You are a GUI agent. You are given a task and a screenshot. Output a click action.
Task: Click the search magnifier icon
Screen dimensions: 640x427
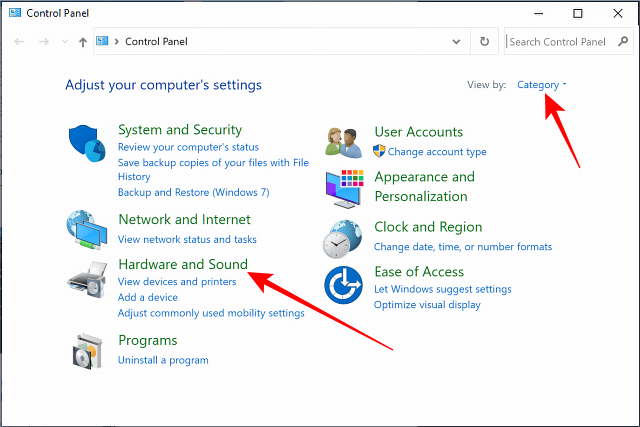click(623, 41)
